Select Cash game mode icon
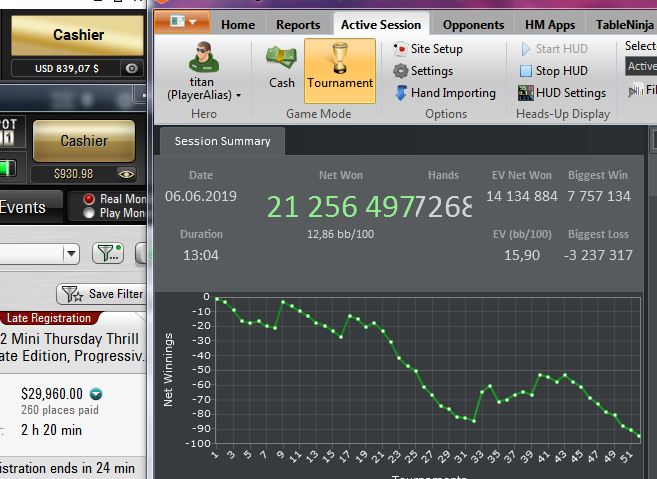 point(281,59)
